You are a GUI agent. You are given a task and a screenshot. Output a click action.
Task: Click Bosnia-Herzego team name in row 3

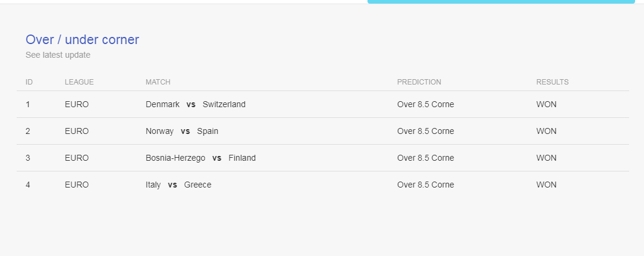pos(175,158)
